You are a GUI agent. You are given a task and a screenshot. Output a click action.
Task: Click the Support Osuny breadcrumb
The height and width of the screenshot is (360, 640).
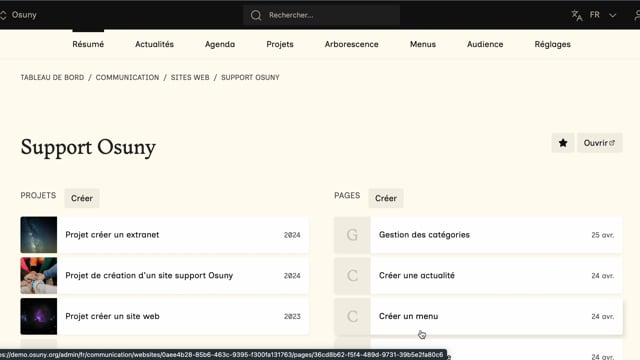pos(250,78)
